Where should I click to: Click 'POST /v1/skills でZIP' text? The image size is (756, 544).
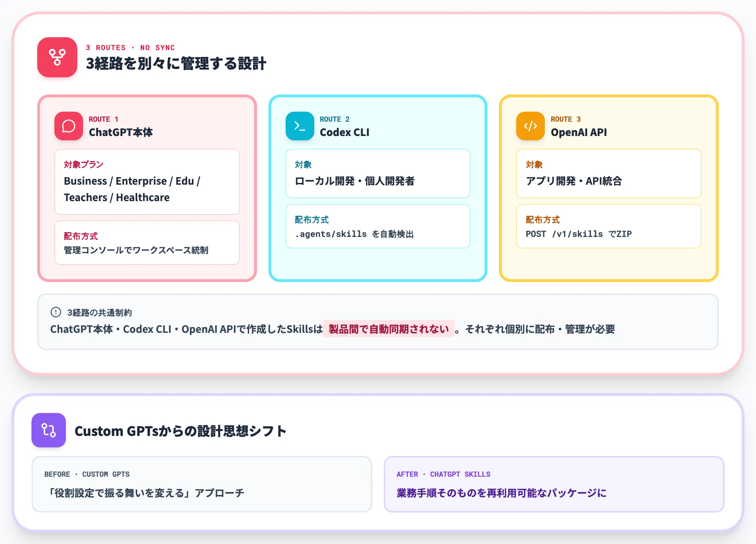(x=579, y=234)
